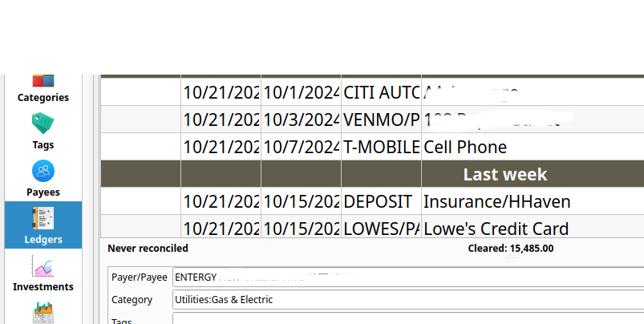Open the Categories view icon
Image resolution: width=644 pixels, height=324 pixels.
coord(43,88)
